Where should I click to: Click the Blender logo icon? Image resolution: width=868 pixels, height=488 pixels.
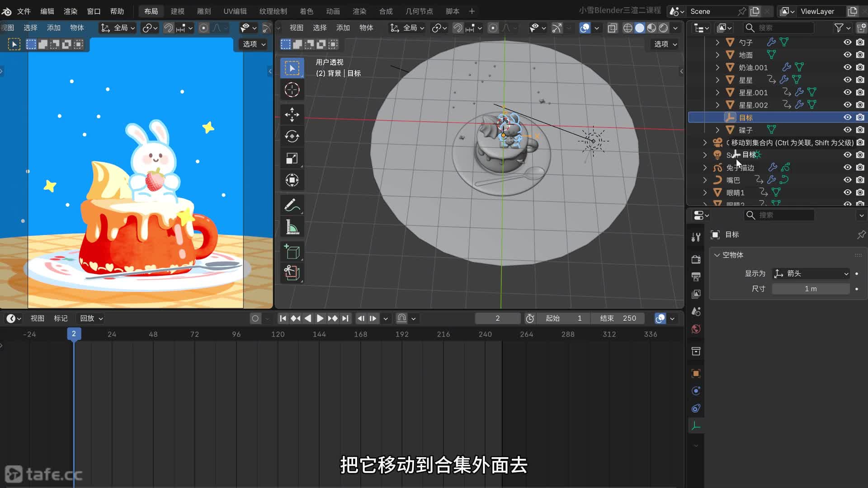point(7,11)
